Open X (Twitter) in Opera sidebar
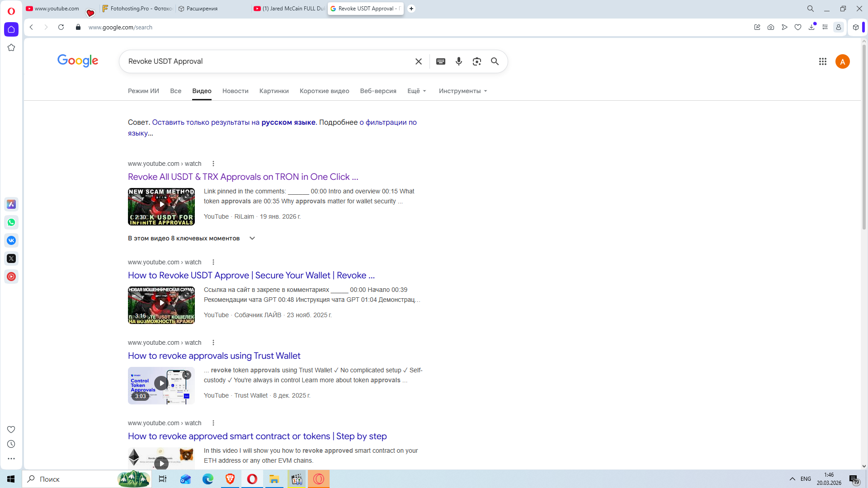The image size is (868, 488). (x=11, y=258)
